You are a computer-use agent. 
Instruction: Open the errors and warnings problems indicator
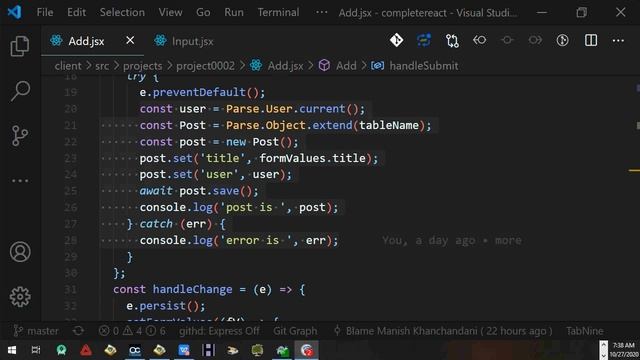[132, 331]
